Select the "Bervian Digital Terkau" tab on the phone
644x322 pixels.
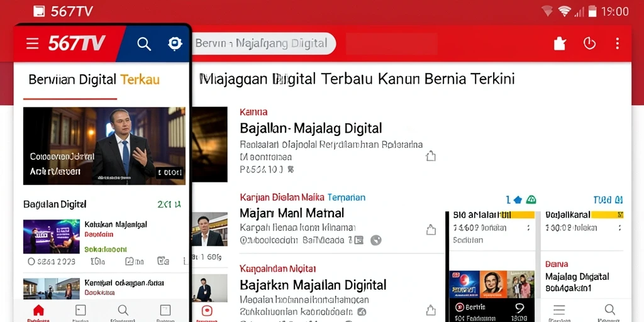[x=94, y=79]
